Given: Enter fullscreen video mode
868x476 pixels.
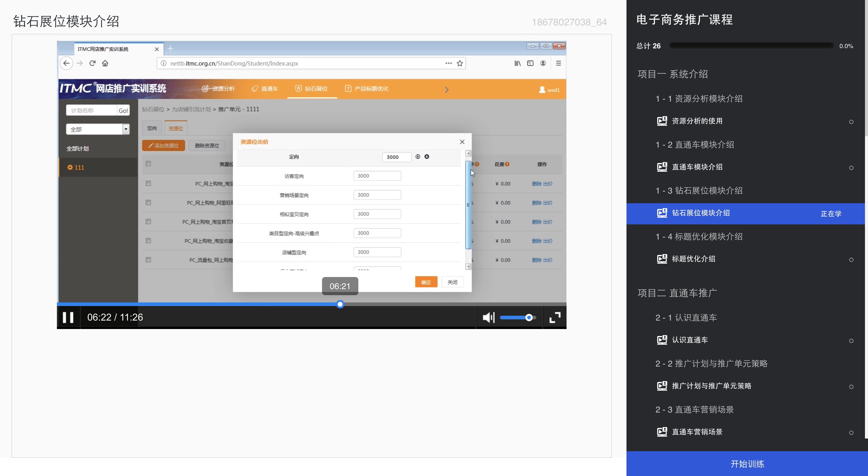Looking at the screenshot, I should [555, 317].
